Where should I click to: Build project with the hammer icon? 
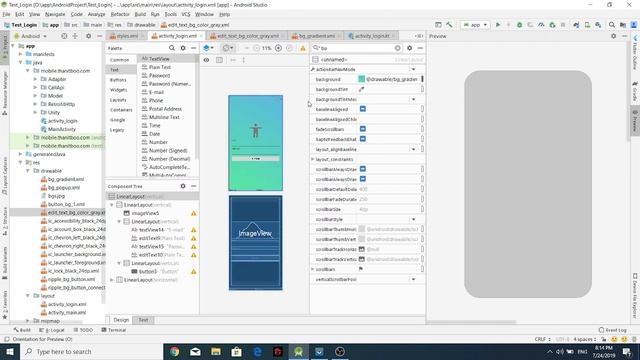tap(449, 25)
